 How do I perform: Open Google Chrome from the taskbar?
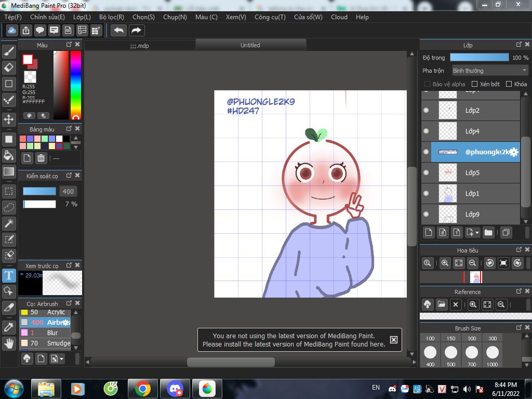pyautogui.click(x=142, y=389)
